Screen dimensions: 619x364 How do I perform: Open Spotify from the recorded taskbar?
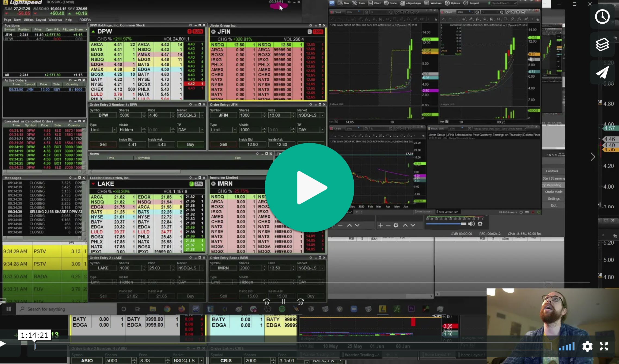point(282,309)
